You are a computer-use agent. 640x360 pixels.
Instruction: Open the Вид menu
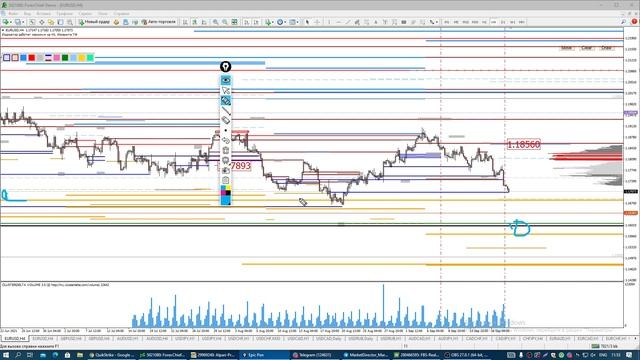(27, 13)
